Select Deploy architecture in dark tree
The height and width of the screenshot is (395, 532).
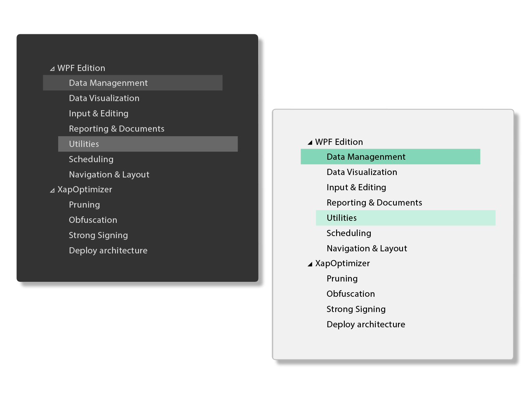[x=108, y=251]
